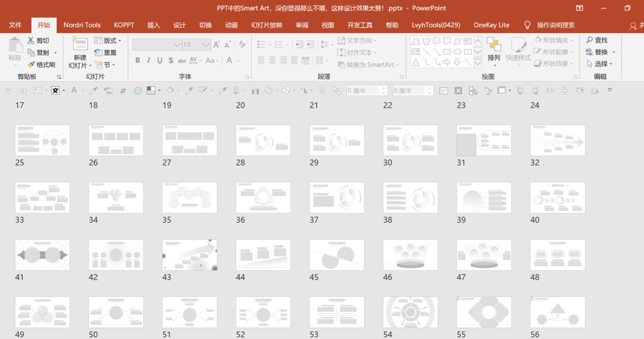Open the File (文件) menu
Screen dimensions: 644x339
point(15,25)
